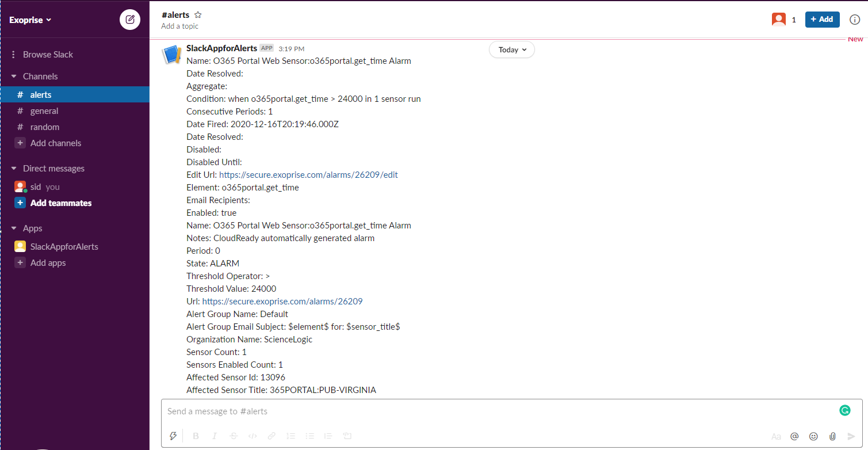Focus the Send a message to #alerts field
The width and height of the screenshot is (868, 450).
coord(500,411)
